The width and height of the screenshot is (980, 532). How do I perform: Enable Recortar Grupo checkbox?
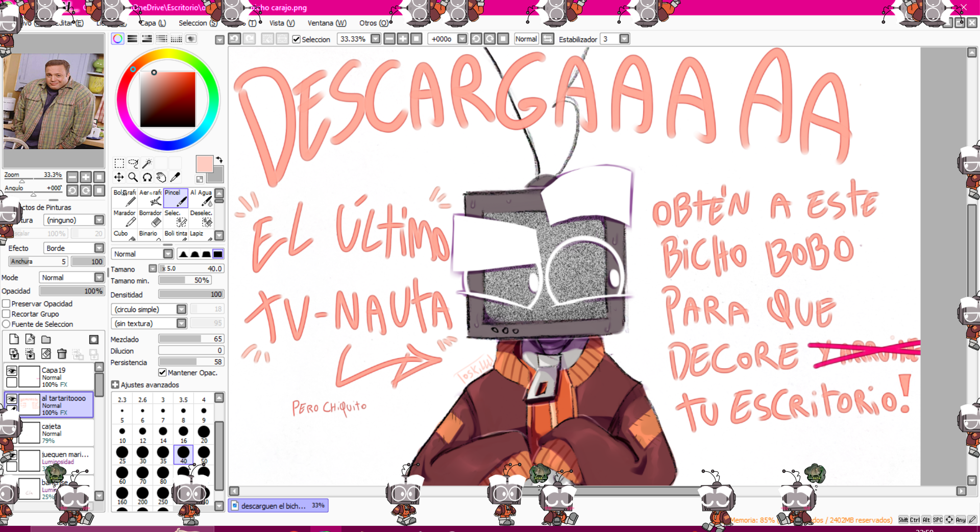pos(7,314)
